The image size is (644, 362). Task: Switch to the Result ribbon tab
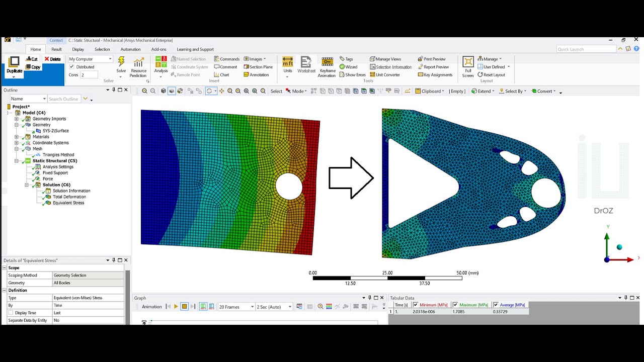tap(56, 49)
